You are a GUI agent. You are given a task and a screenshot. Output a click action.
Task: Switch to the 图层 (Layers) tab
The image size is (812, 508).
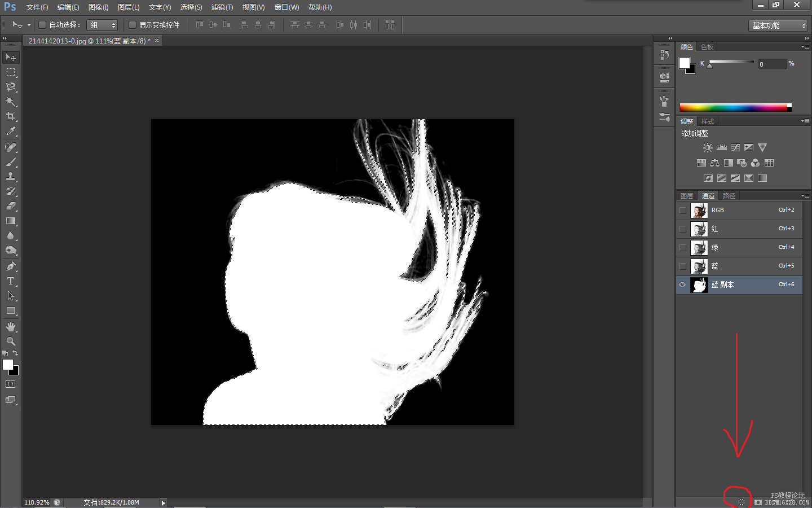[687, 196]
